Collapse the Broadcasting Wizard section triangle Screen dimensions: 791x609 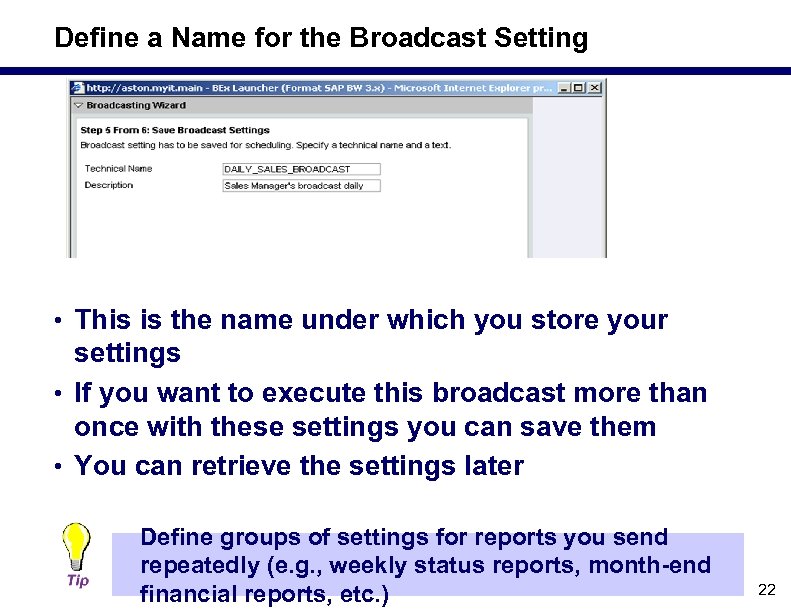[78, 105]
